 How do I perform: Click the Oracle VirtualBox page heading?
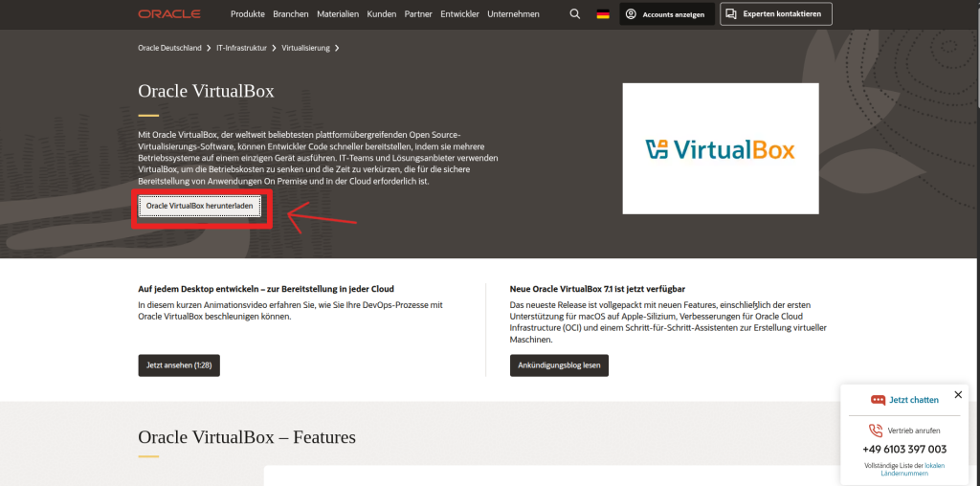click(x=207, y=91)
